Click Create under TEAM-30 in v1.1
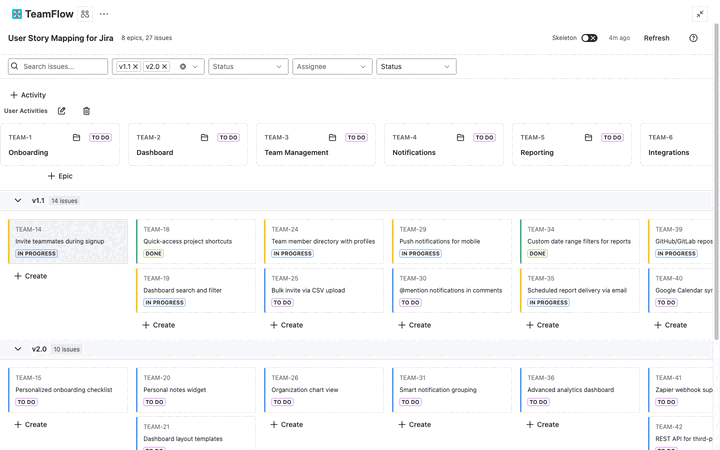720x450 pixels. click(x=415, y=325)
